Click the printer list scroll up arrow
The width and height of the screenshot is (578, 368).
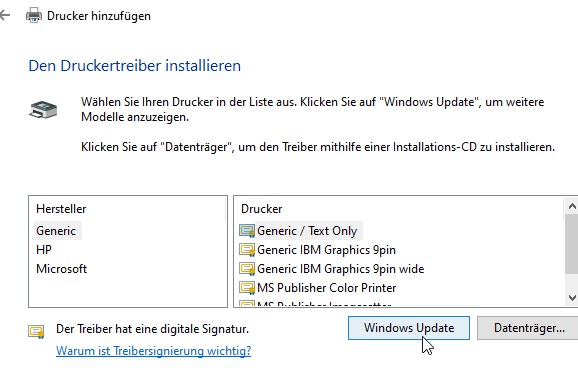tap(572, 206)
